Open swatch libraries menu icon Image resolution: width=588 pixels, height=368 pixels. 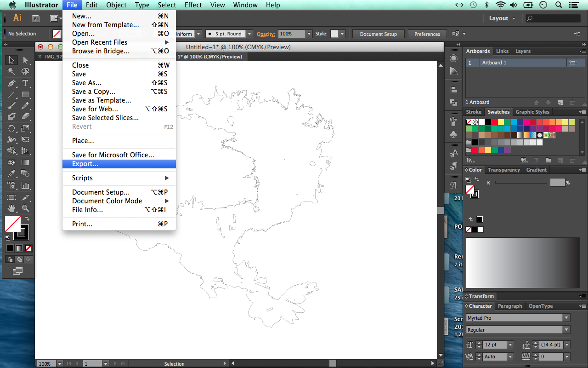tap(471, 161)
